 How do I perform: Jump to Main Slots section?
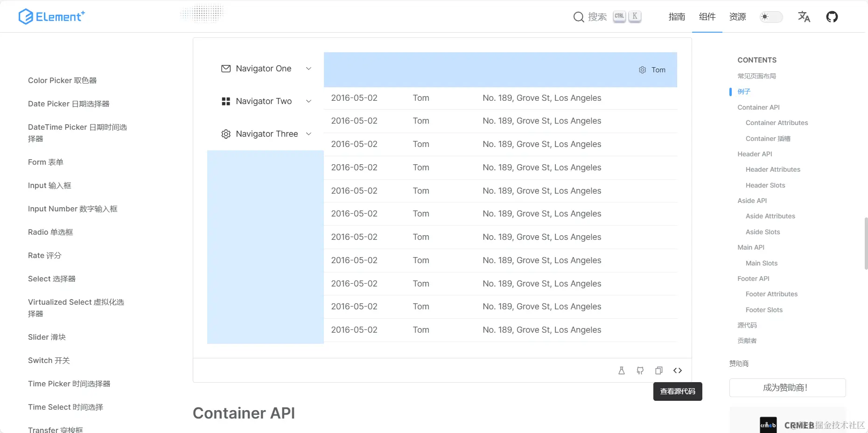(762, 263)
